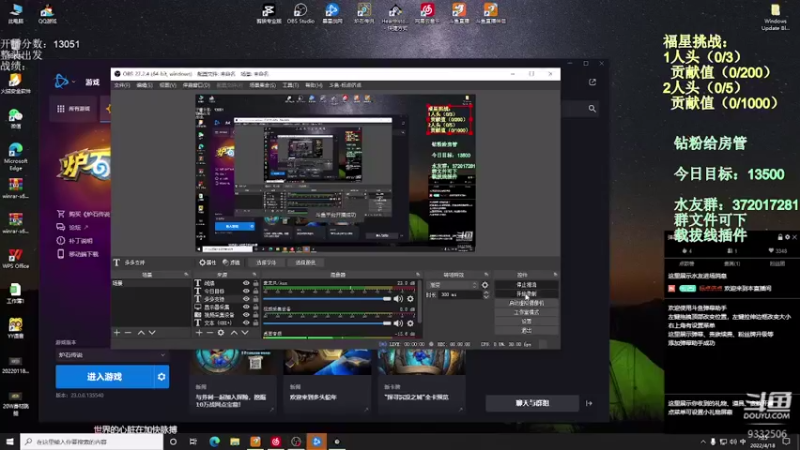The height and width of the screenshot is (450, 800).
Task: Open WPS Office desktop shortcut
Action: pyautogui.click(x=15, y=258)
